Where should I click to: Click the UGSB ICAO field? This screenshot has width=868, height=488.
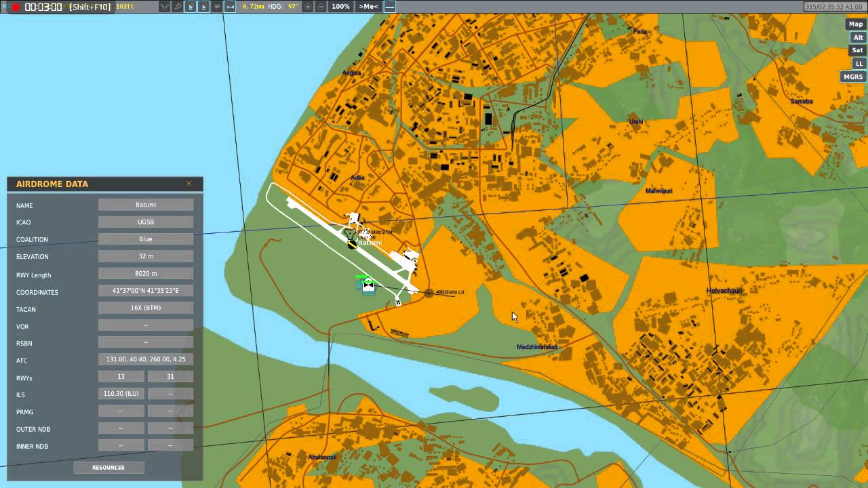point(146,222)
